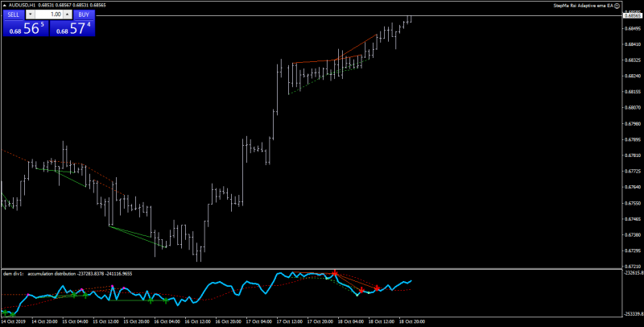
Task: Click the 0.67380 price axis label
Action: click(633, 235)
